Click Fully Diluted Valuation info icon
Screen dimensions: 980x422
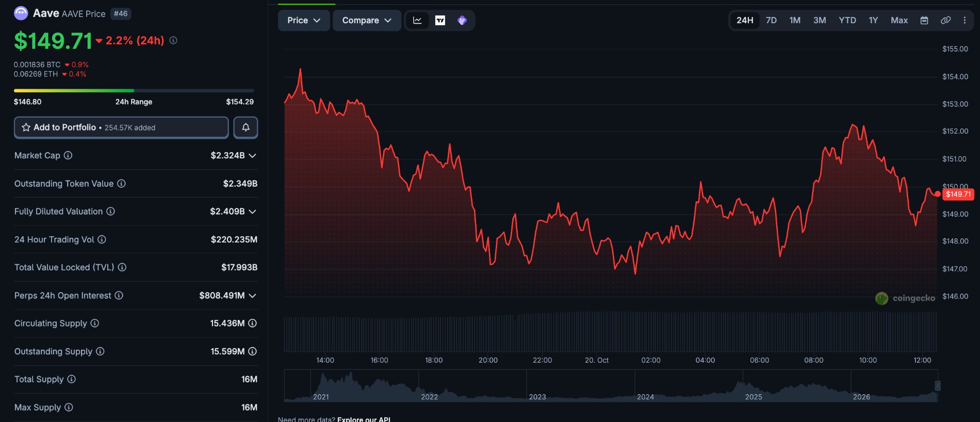pos(110,212)
